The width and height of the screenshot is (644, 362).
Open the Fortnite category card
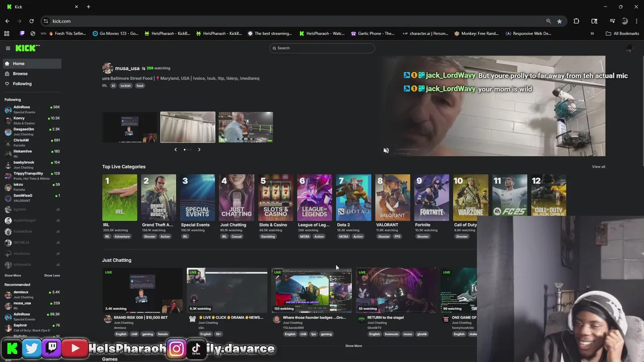432,198
